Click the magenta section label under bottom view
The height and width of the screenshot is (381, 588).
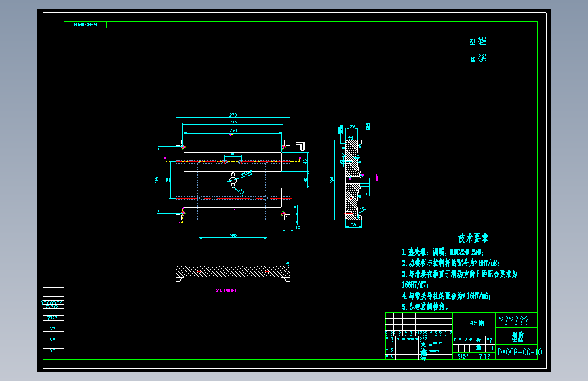tap(226, 290)
